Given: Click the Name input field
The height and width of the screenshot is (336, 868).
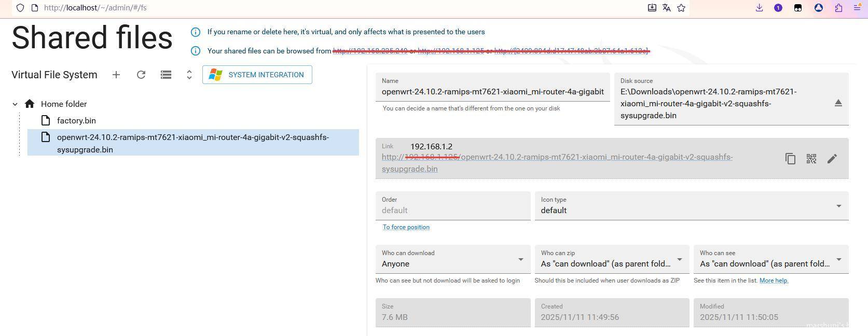Looking at the screenshot, I should point(492,92).
